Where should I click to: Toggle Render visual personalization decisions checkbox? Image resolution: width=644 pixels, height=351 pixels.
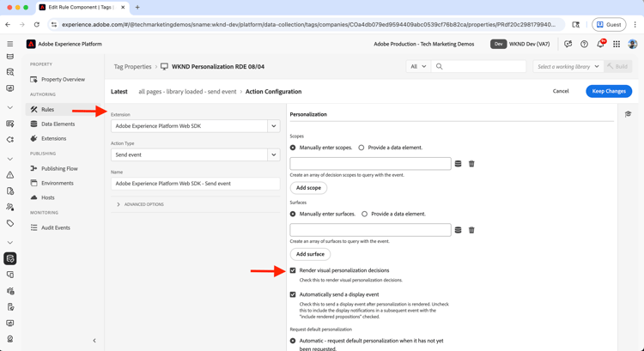pyautogui.click(x=293, y=270)
